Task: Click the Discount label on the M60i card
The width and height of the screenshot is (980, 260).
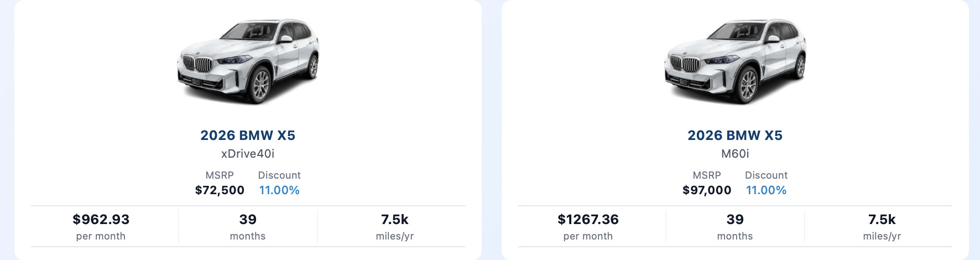Action: [766, 175]
